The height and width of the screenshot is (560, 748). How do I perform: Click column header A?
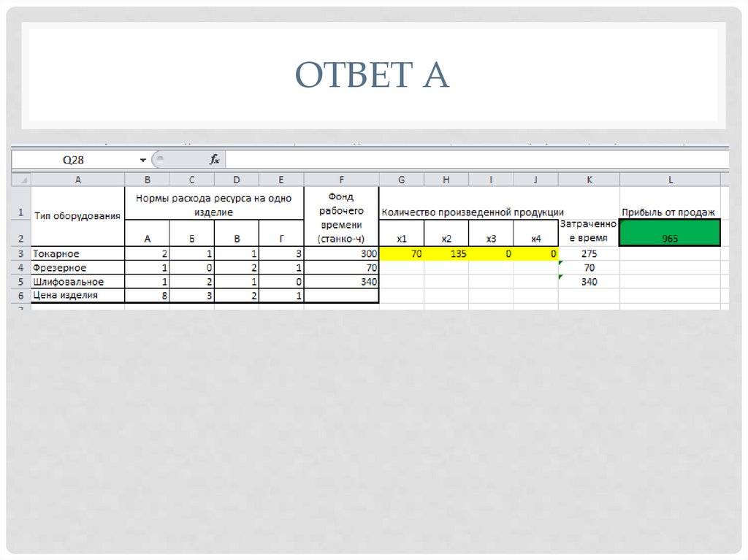[77, 179]
